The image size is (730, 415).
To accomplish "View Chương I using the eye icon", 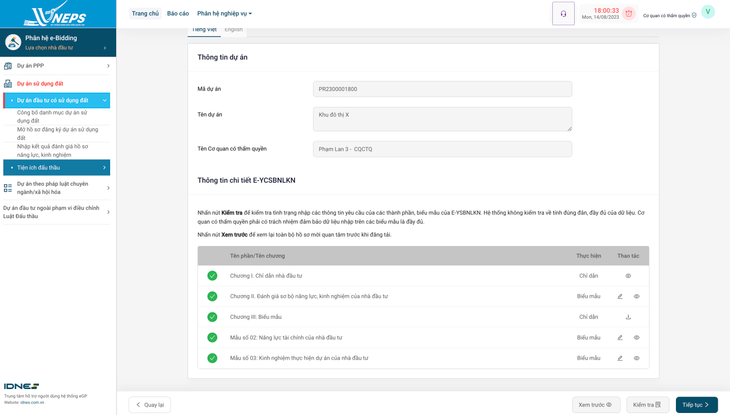I will (628, 276).
